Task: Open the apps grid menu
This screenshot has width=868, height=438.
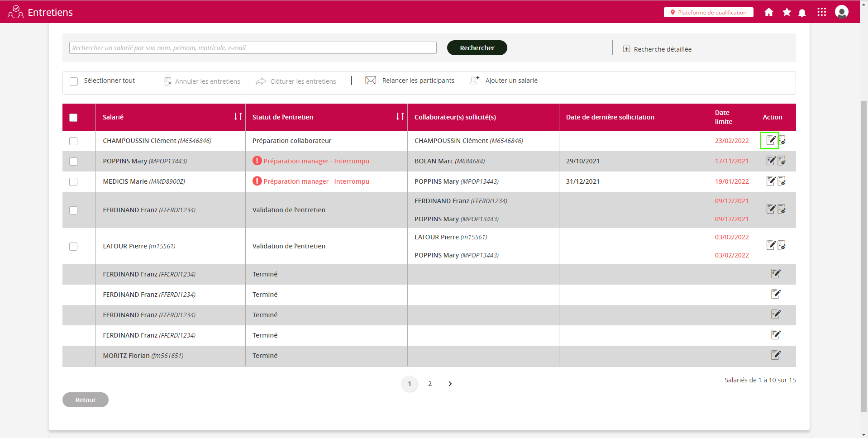Action: point(821,12)
